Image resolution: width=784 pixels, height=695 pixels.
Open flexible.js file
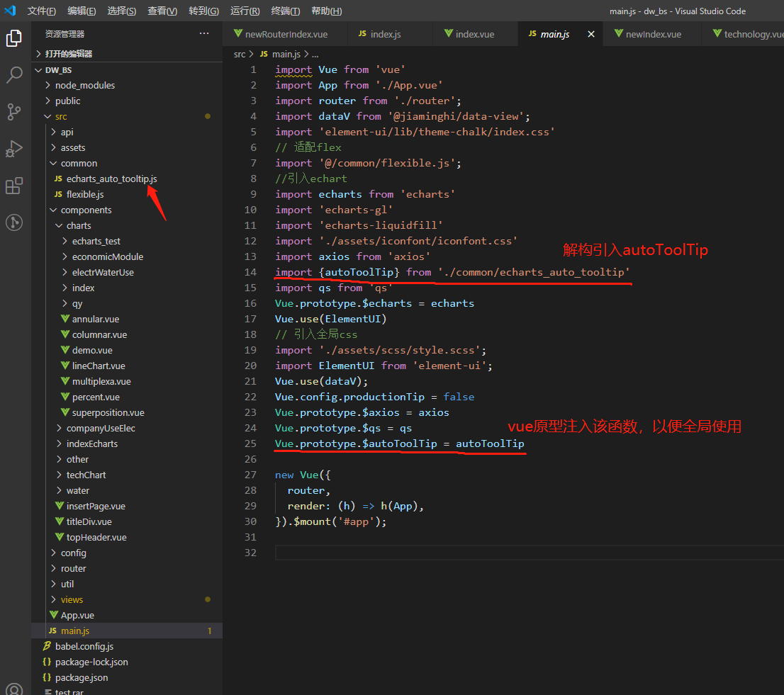tap(127, 194)
